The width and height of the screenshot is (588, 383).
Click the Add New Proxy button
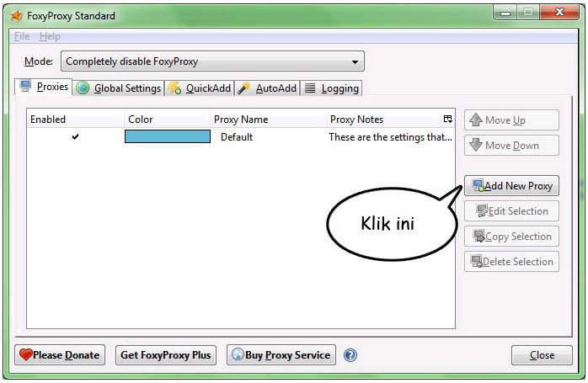tap(511, 185)
